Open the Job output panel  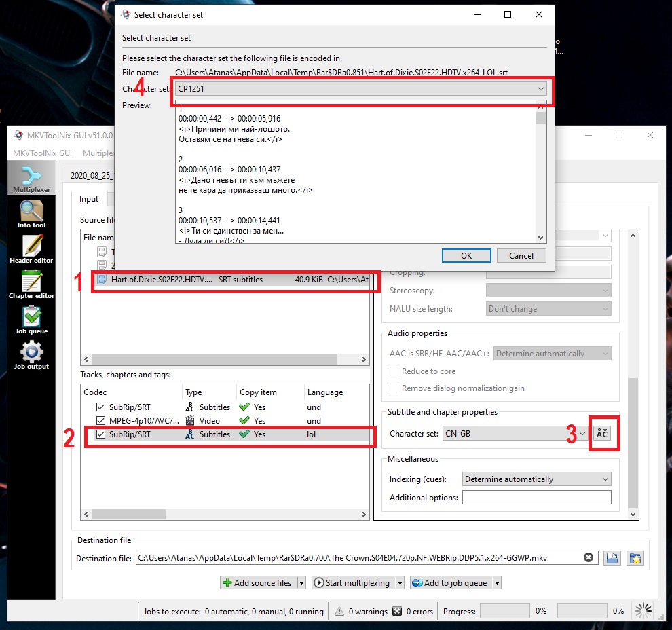click(x=31, y=355)
